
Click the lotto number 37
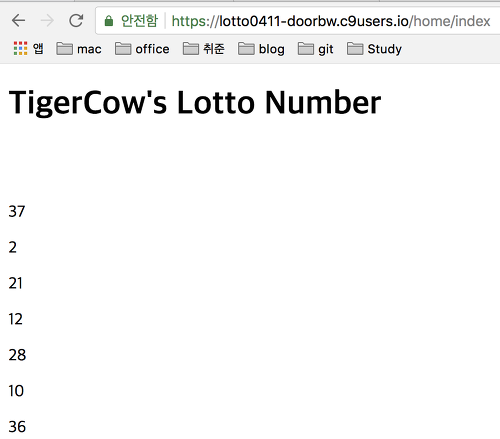coord(17,211)
